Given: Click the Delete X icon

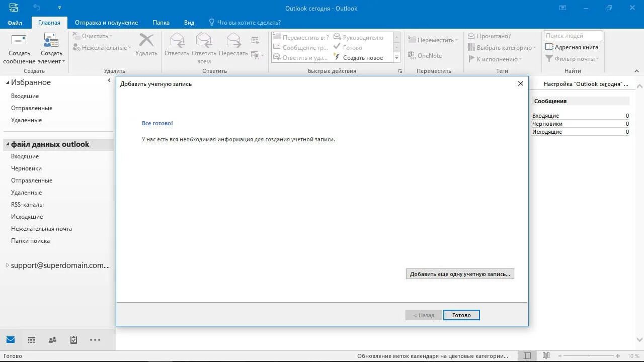Looking at the screenshot, I should [x=146, y=40].
